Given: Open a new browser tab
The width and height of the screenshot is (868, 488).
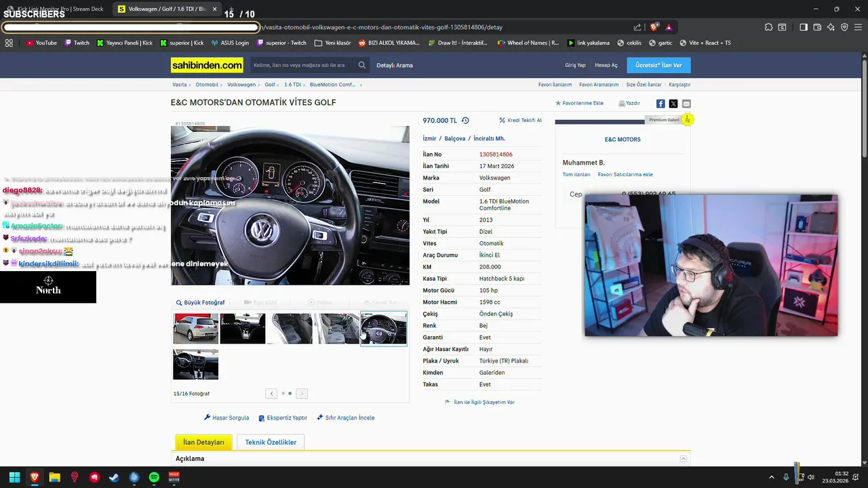Looking at the screenshot, I should pos(231,9).
